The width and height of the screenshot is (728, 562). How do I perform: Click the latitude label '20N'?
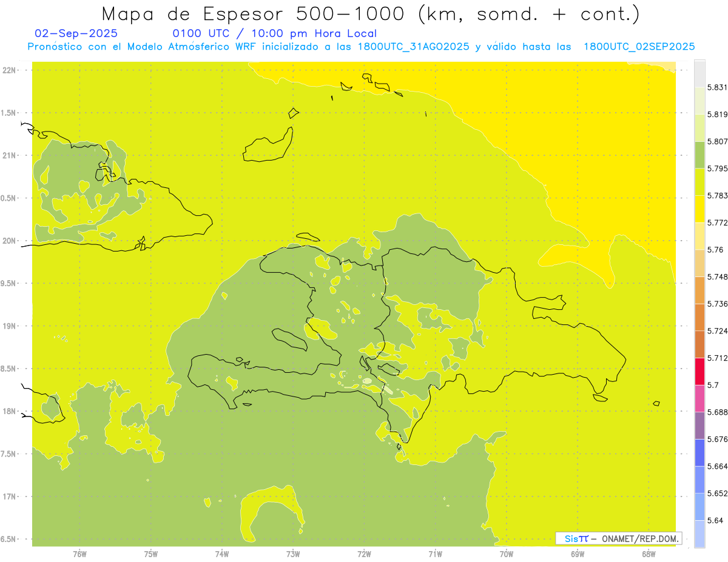9,241
